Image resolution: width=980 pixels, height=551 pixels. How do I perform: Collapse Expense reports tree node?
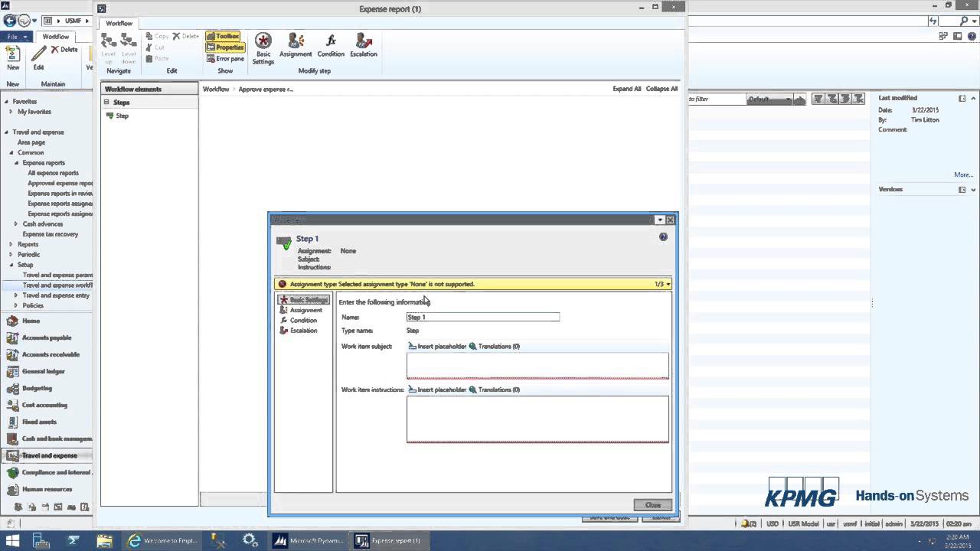click(16, 162)
